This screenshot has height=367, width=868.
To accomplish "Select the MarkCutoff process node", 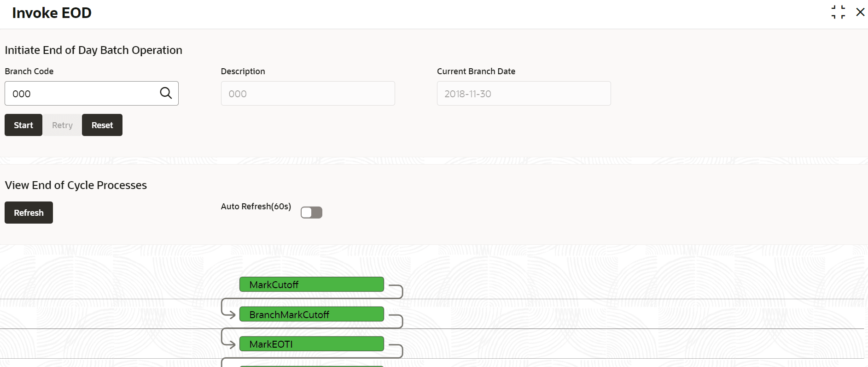I will coord(311,284).
